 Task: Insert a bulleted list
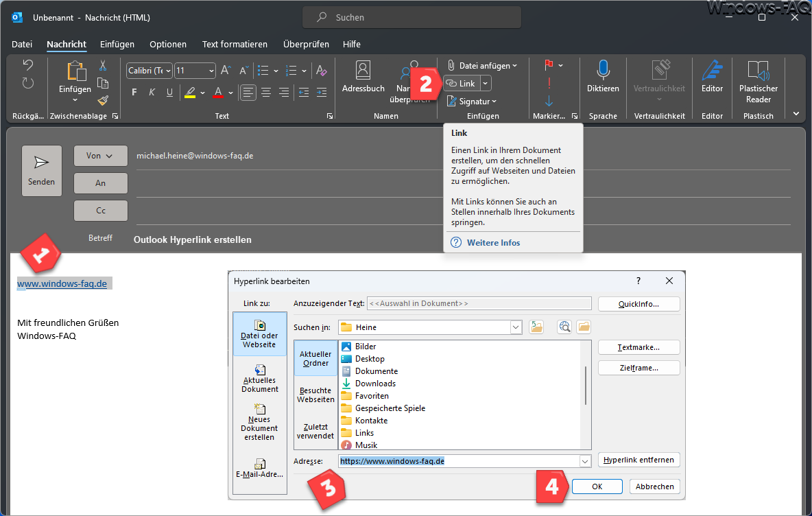pos(263,71)
